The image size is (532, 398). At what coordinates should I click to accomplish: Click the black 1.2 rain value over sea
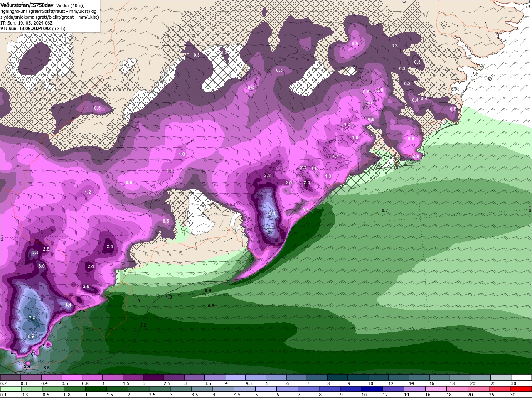pos(143,325)
